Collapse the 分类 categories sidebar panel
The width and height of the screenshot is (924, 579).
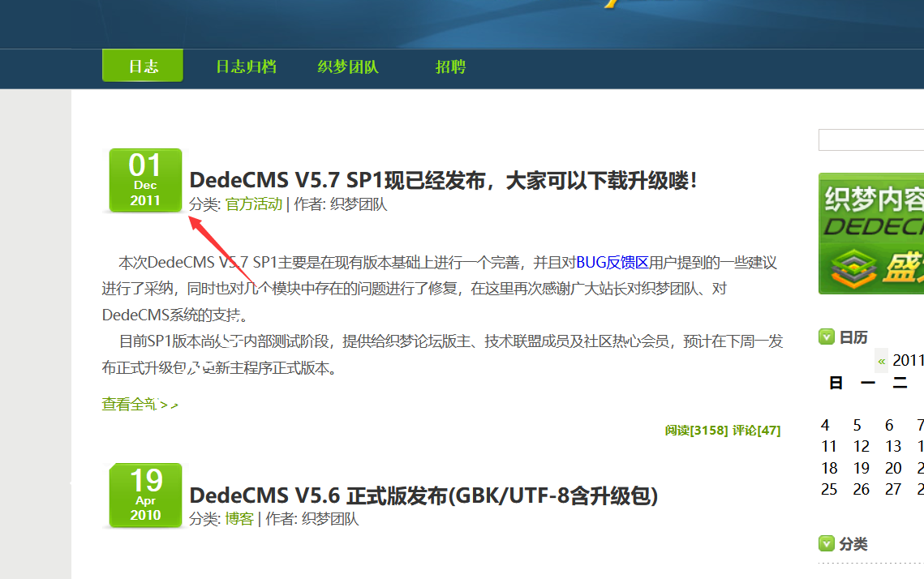(827, 544)
